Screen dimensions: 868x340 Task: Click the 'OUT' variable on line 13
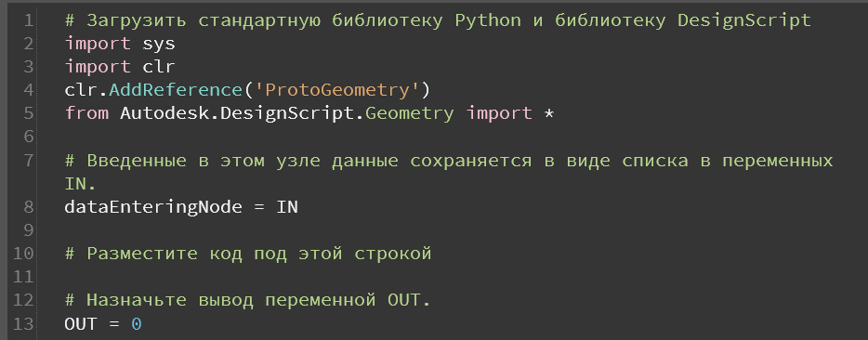(81, 324)
